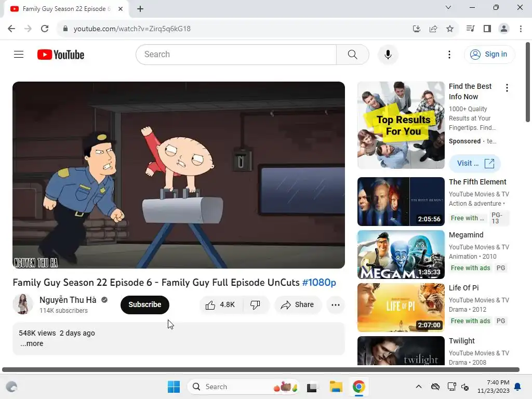Open Task View from taskbar
This screenshot has height=399, width=532.
pos(312,387)
